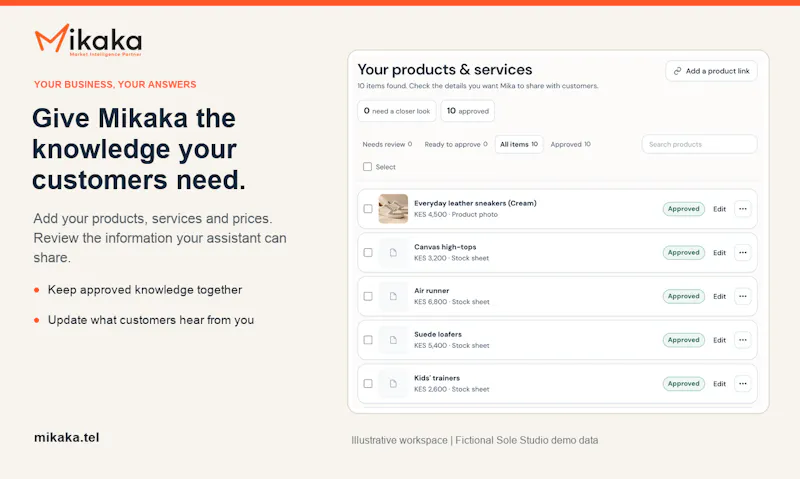Click the Mikaka logo
The image size is (800, 479).
pyautogui.click(x=88, y=40)
